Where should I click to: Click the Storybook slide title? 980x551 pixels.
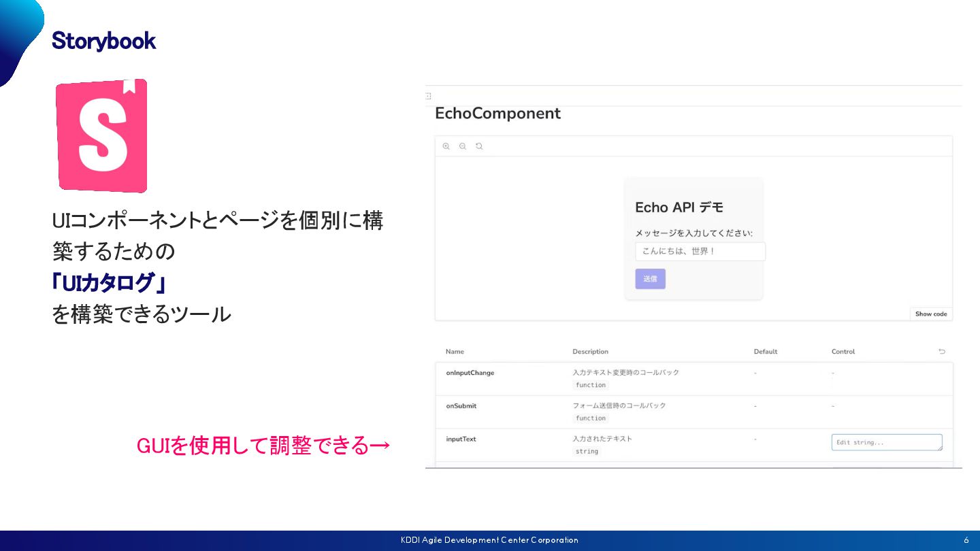coord(104,41)
